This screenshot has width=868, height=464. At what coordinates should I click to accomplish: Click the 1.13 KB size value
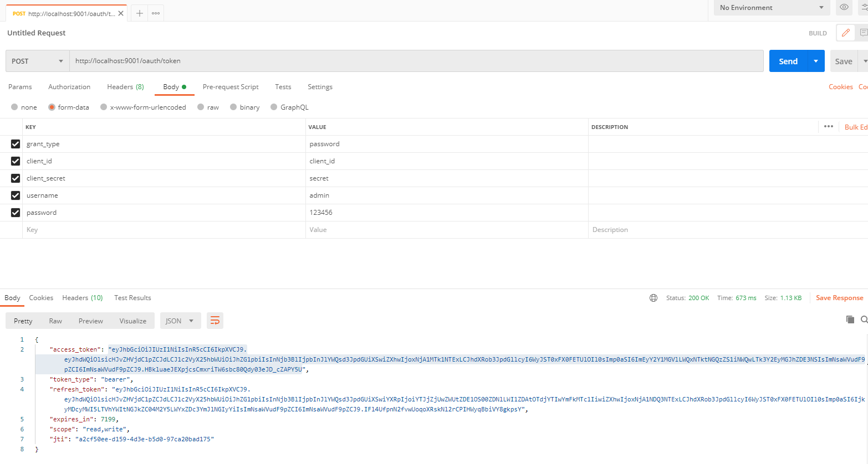(x=791, y=298)
